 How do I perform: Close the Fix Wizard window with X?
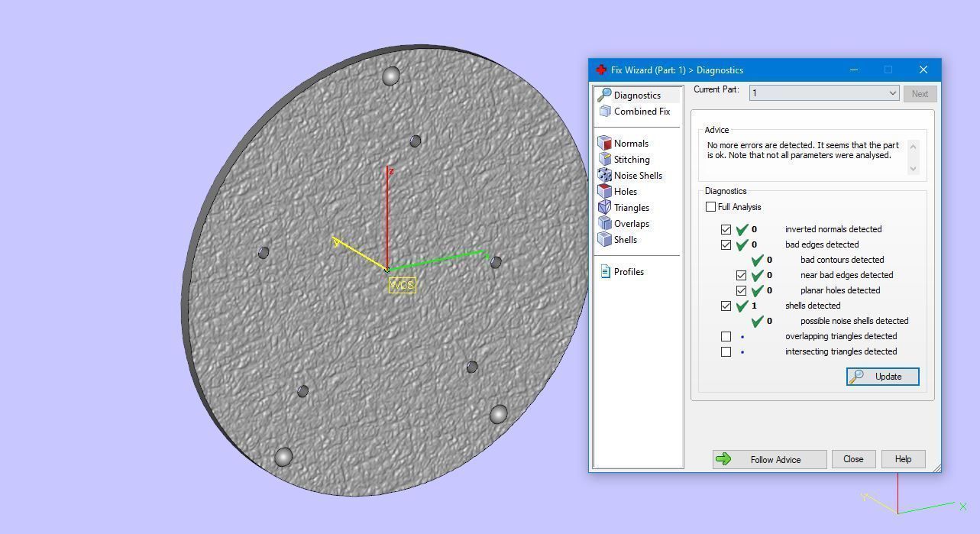click(923, 70)
